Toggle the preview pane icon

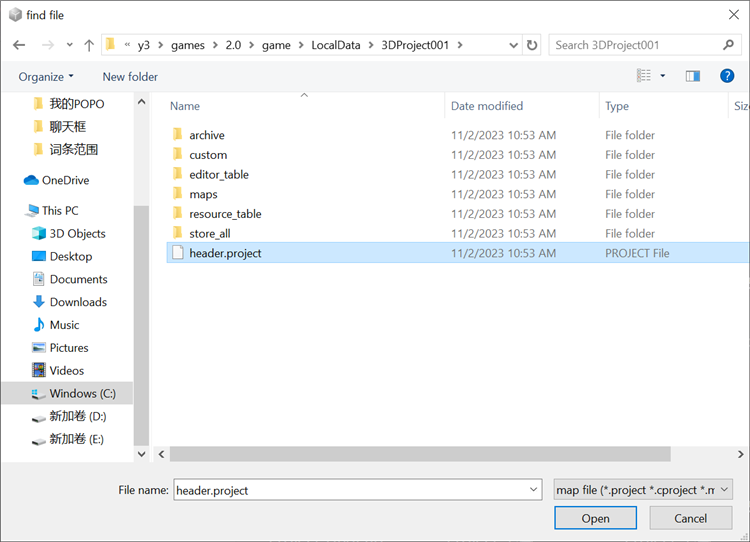tap(693, 76)
